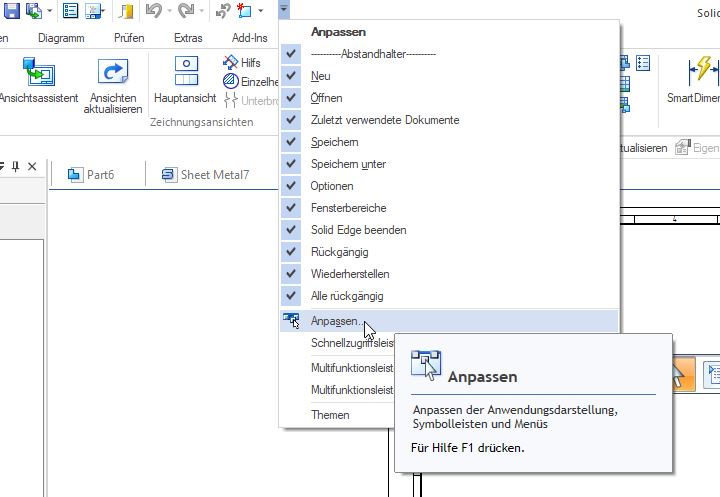
Task: Open the Add-Ins ribbon tab
Action: coord(250,38)
